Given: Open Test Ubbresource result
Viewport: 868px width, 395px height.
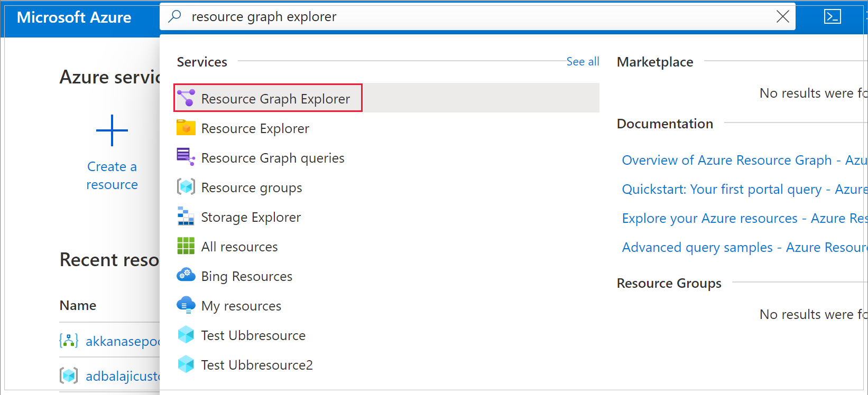Looking at the screenshot, I should 253,335.
